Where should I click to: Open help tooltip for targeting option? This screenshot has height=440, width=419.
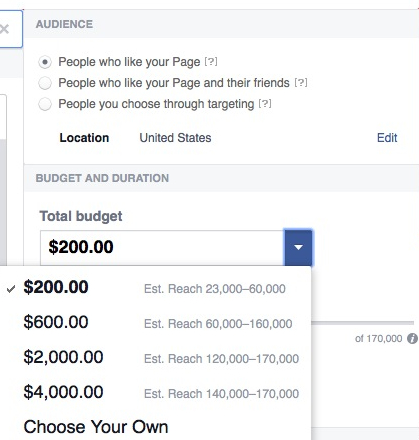coord(265,104)
